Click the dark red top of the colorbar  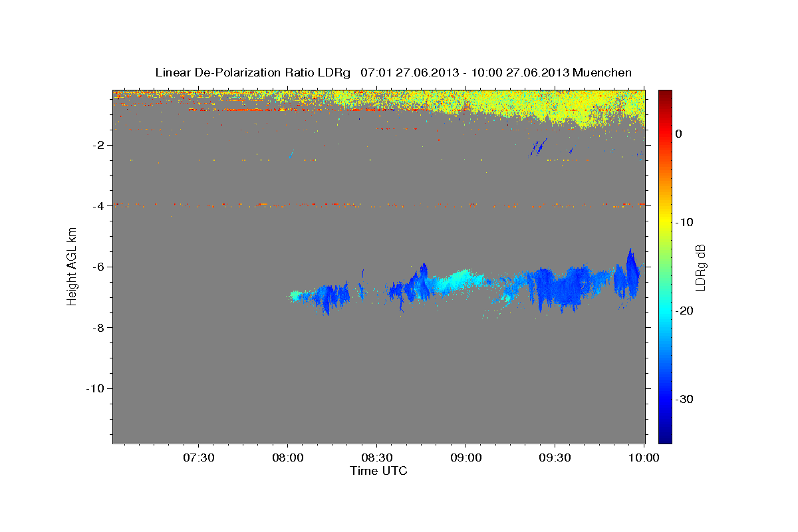665,96
